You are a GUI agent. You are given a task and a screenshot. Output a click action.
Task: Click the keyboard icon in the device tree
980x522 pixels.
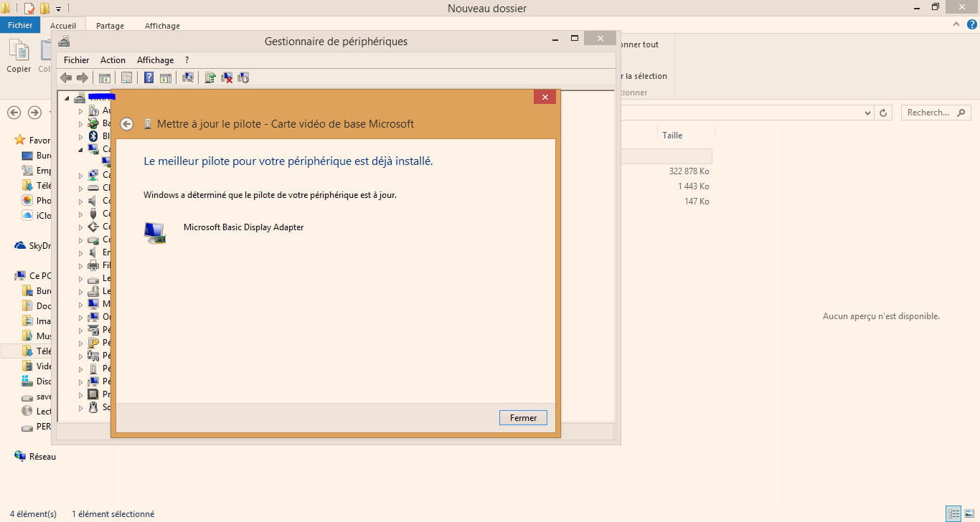(x=93, y=188)
